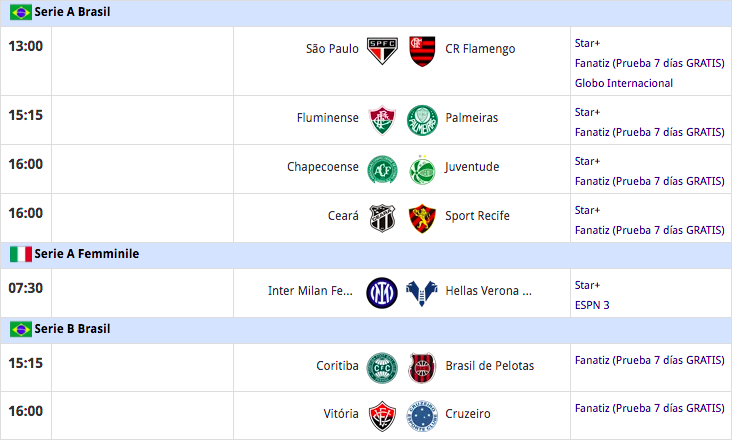Click the Juventude team badge
The width and height of the screenshot is (732, 440).
click(422, 169)
